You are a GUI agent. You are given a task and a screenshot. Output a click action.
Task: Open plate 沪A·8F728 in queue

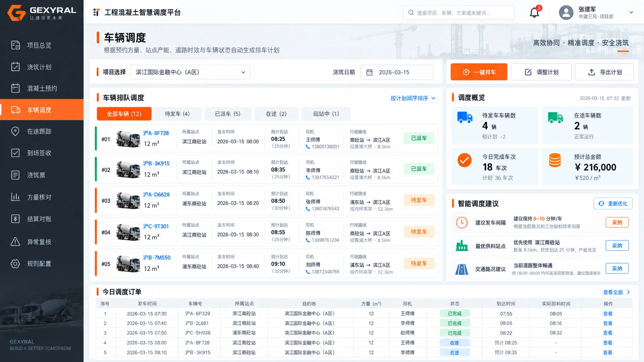click(156, 133)
